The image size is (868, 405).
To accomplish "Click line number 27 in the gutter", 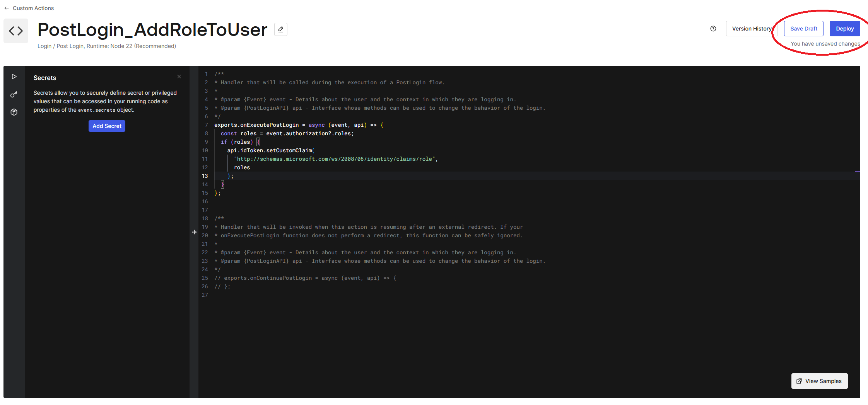I will click(x=205, y=295).
